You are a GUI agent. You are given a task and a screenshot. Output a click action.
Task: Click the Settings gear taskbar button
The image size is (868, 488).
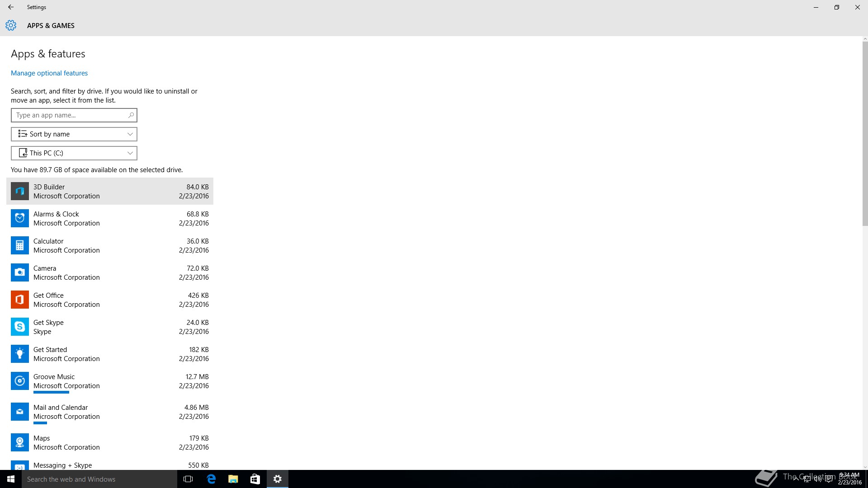(x=278, y=479)
